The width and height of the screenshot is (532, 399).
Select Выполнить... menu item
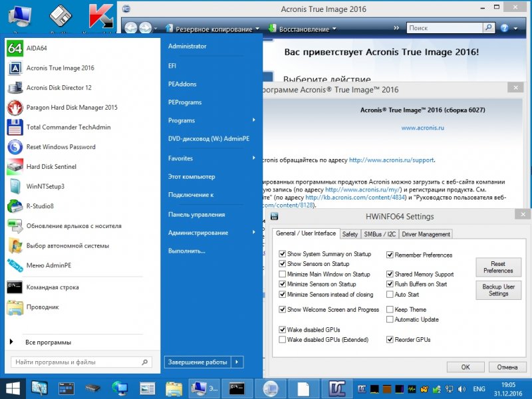point(187,251)
